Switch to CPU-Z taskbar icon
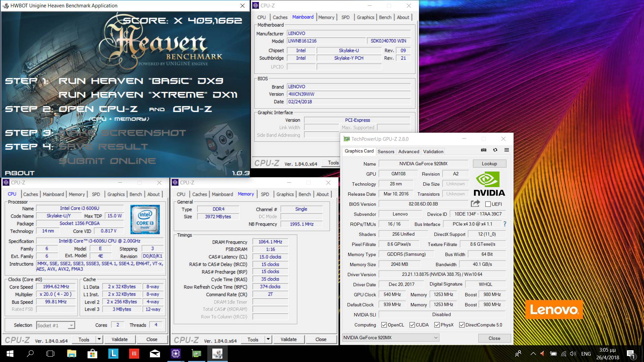The height and width of the screenshot is (362, 644). (175, 354)
